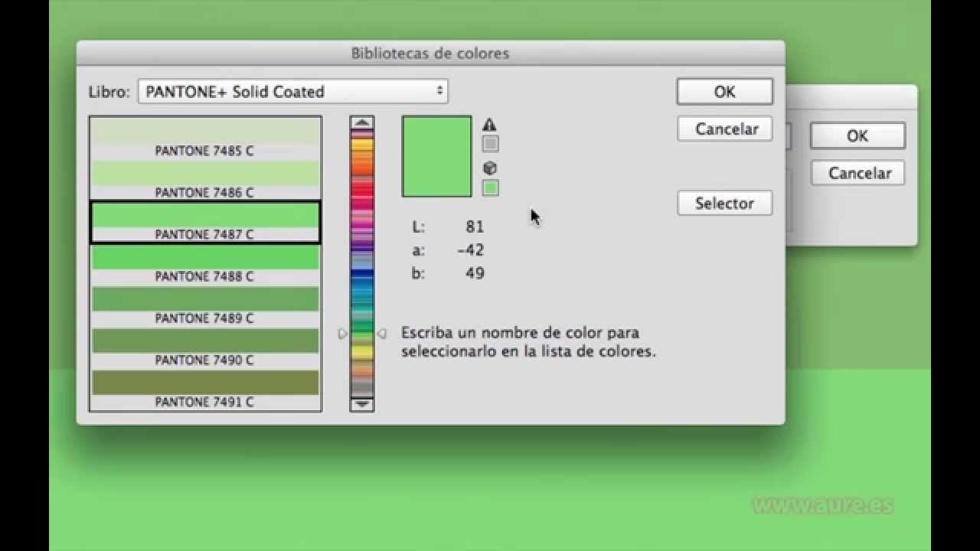The height and width of the screenshot is (551, 980).
Task: Click the gray gamut-safe color box
Action: pyautogui.click(x=490, y=143)
